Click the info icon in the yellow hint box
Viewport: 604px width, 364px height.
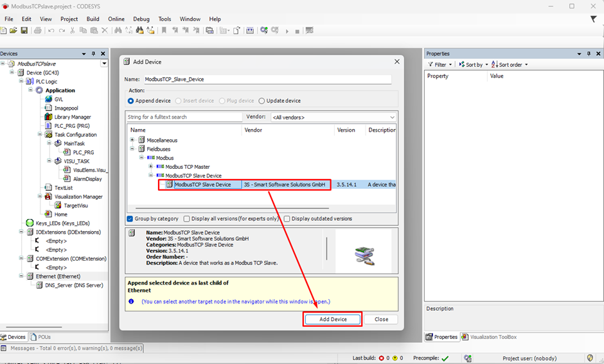[131, 301]
